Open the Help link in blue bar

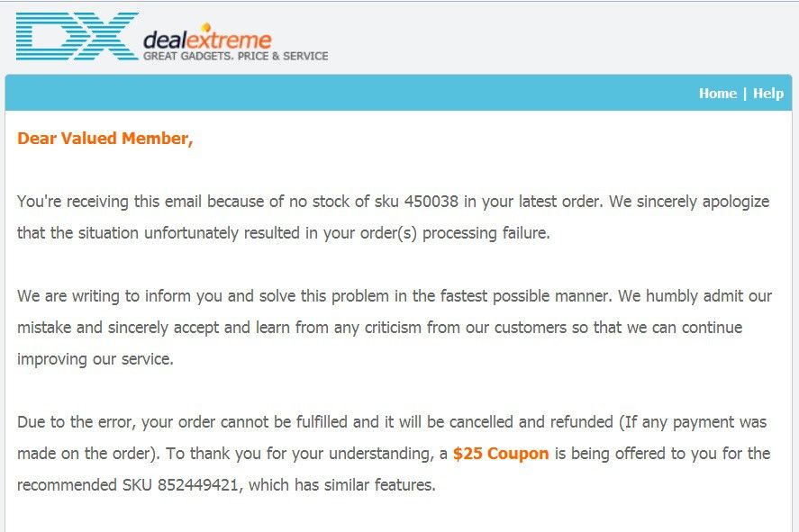767,93
